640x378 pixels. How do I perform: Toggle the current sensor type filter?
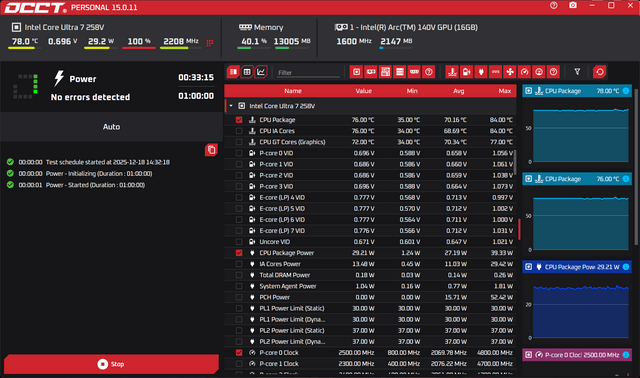(496, 72)
